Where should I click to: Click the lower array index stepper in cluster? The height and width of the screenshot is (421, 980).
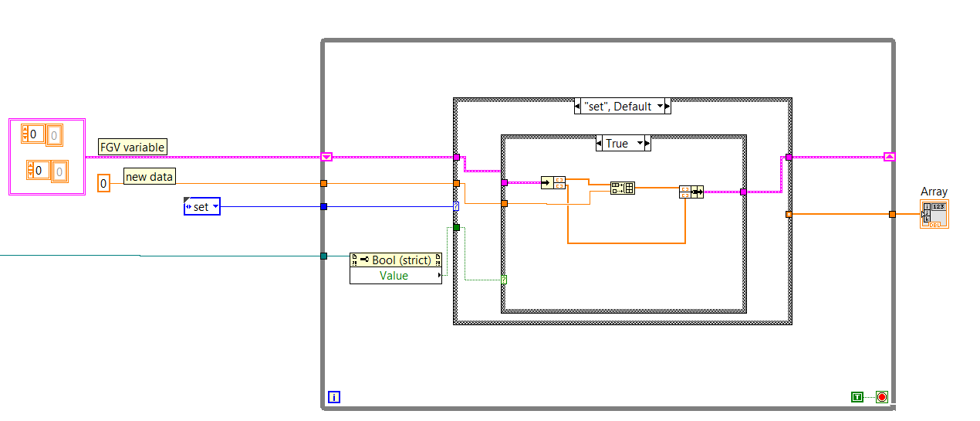[x=30, y=169]
